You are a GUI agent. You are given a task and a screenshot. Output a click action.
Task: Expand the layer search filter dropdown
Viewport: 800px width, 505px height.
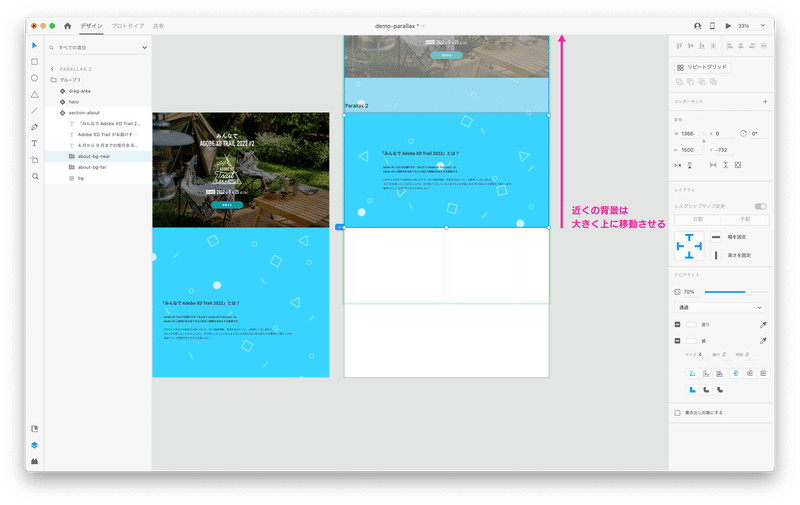(x=144, y=47)
